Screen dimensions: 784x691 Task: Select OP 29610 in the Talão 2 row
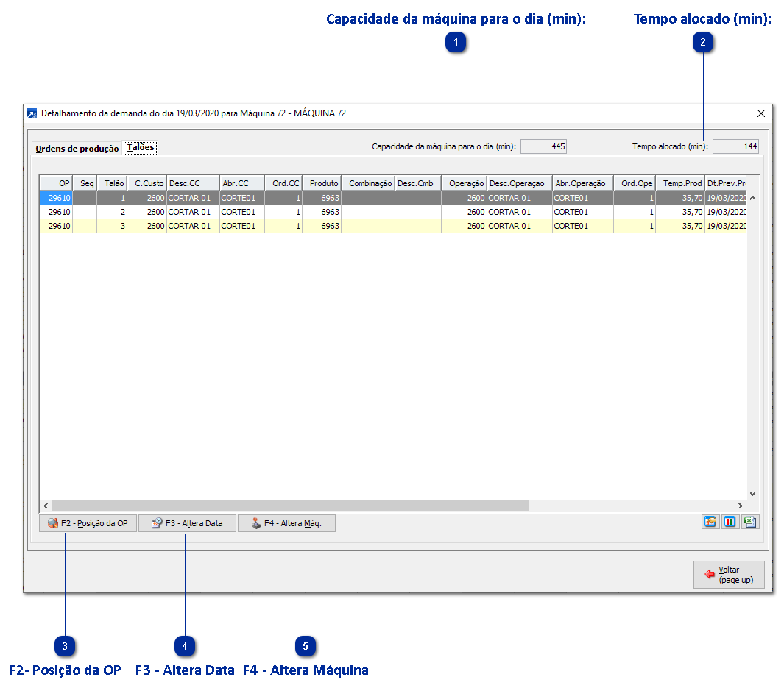(x=57, y=212)
